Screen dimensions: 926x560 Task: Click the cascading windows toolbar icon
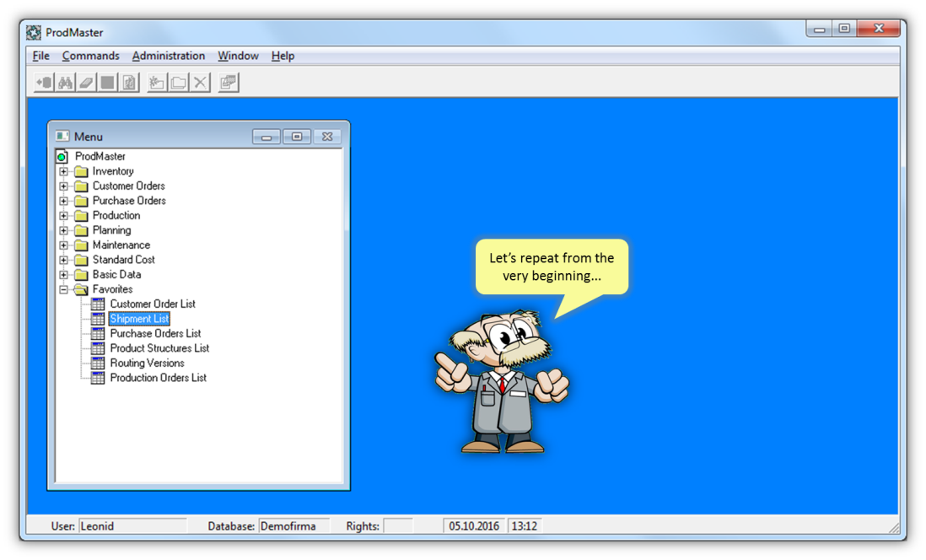[x=228, y=83]
